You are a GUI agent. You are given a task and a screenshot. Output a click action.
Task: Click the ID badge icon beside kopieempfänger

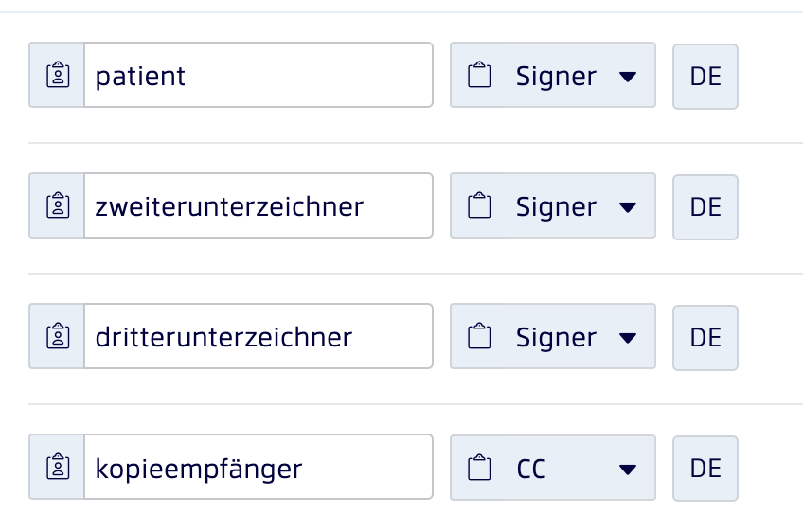tap(58, 467)
